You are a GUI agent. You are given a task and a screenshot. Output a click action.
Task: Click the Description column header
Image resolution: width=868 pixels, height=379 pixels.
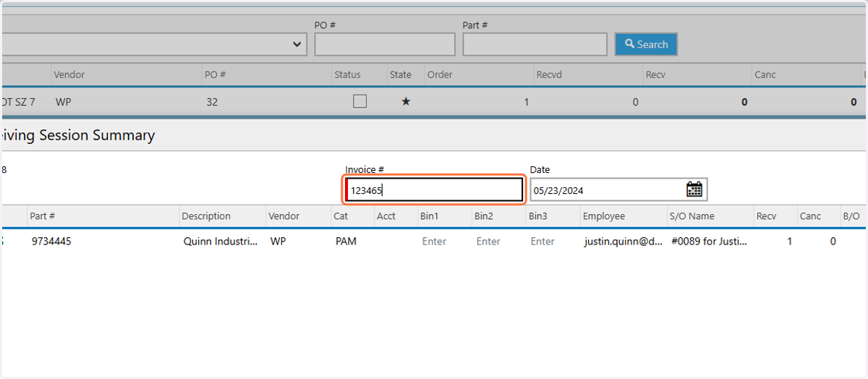point(206,216)
